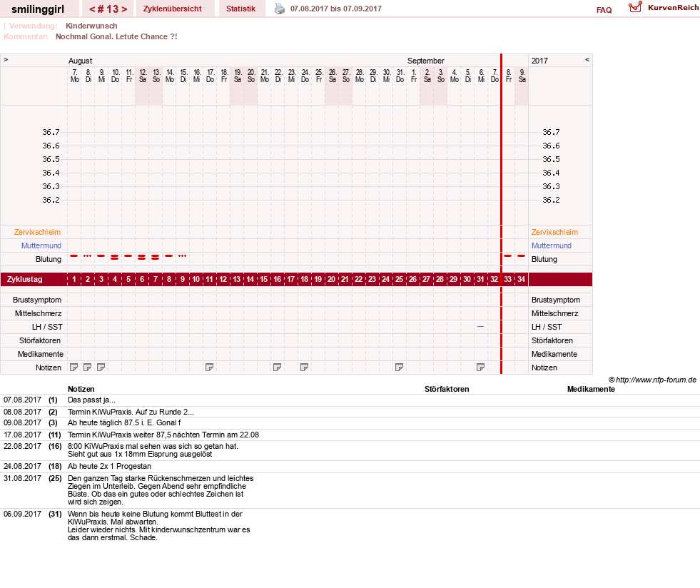Open the KurvenReich link text
This screenshot has width=700, height=588.
point(673,8)
